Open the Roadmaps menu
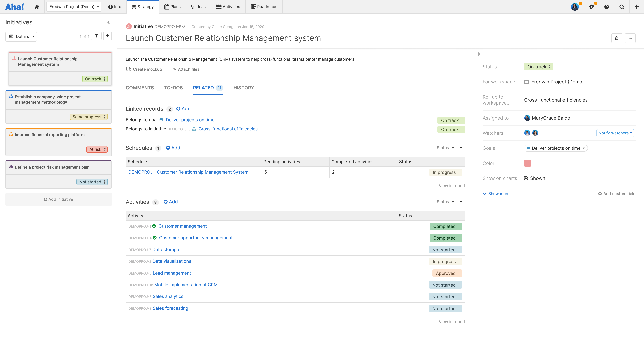 (264, 7)
